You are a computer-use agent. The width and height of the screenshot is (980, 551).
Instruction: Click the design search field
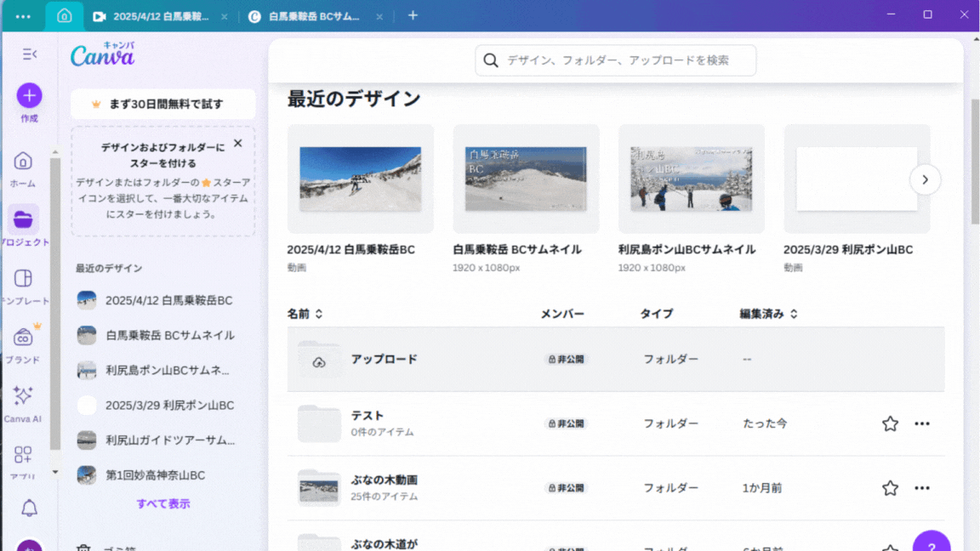click(x=616, y=60)
